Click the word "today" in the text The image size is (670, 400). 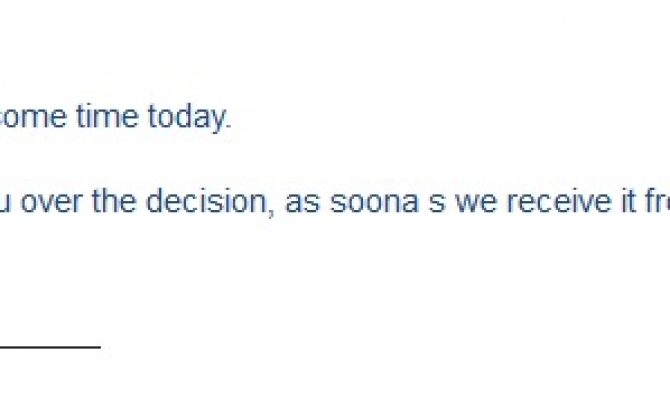[x=187, y=118]
